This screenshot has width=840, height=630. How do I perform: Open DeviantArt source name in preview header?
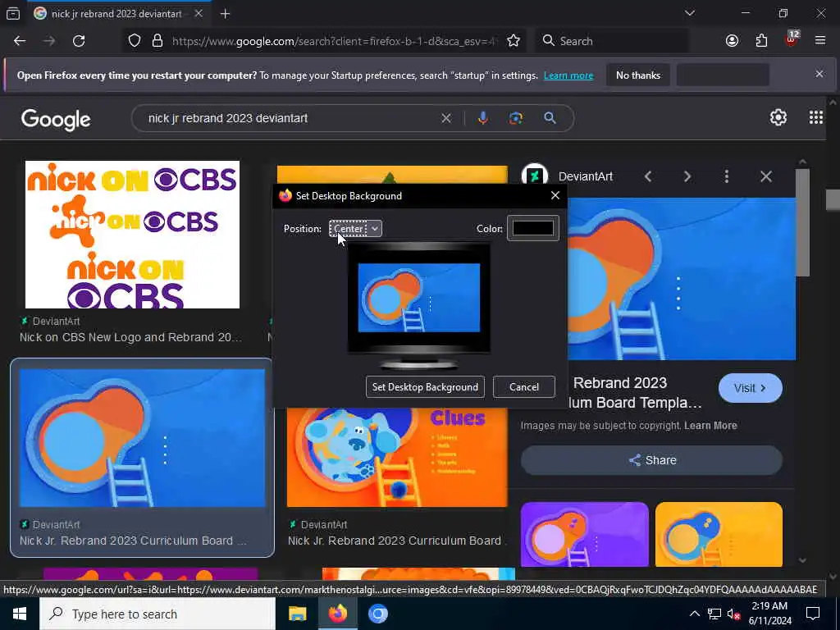pyautogui.click(x=585, y=177)
